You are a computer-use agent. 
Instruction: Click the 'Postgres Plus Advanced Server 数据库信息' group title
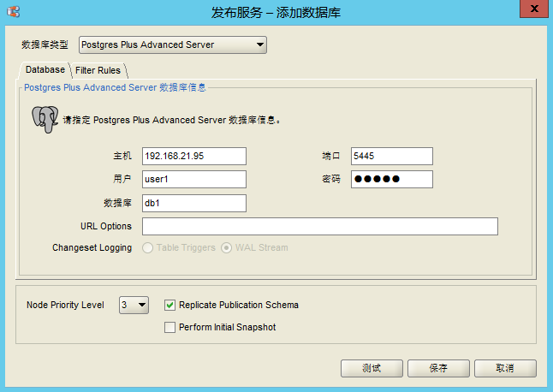115,87
